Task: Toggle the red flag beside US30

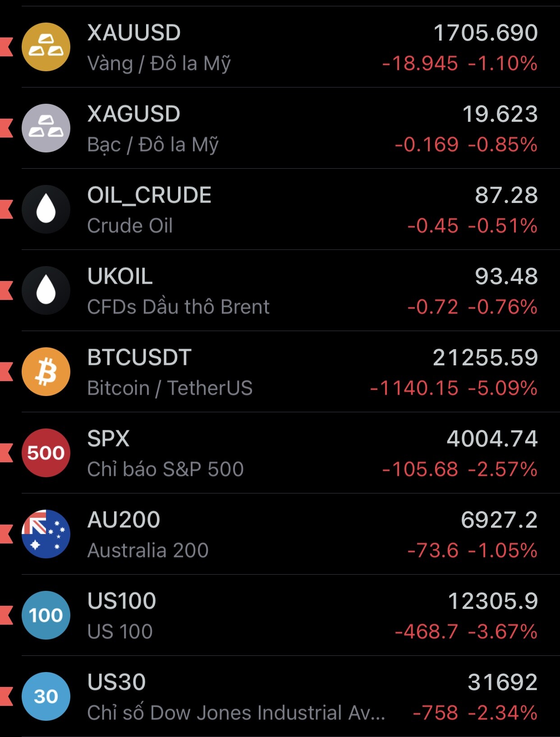Action: pyautogui.click(x=6, y=696)
